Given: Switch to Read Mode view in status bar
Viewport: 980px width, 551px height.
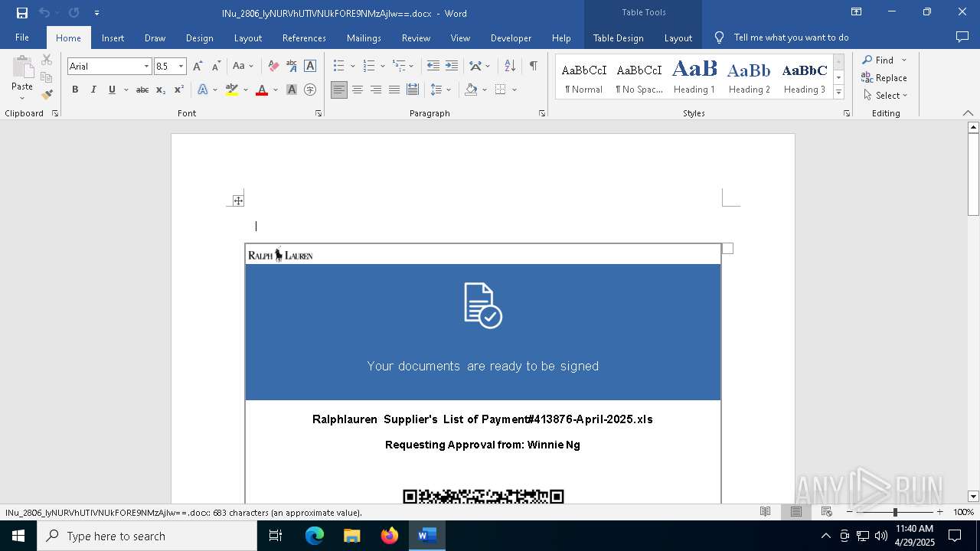Looking at the screenshot, I should pos(765,512).
